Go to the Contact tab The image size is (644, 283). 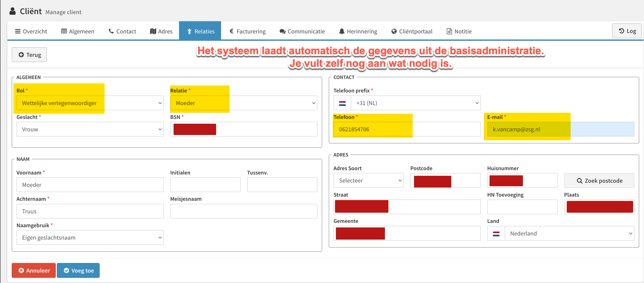tap(122, 31)
